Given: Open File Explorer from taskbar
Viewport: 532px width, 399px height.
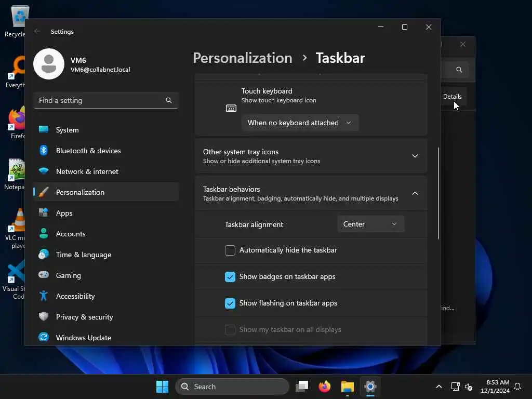Looking at the screenshot, I should (348, 387).
